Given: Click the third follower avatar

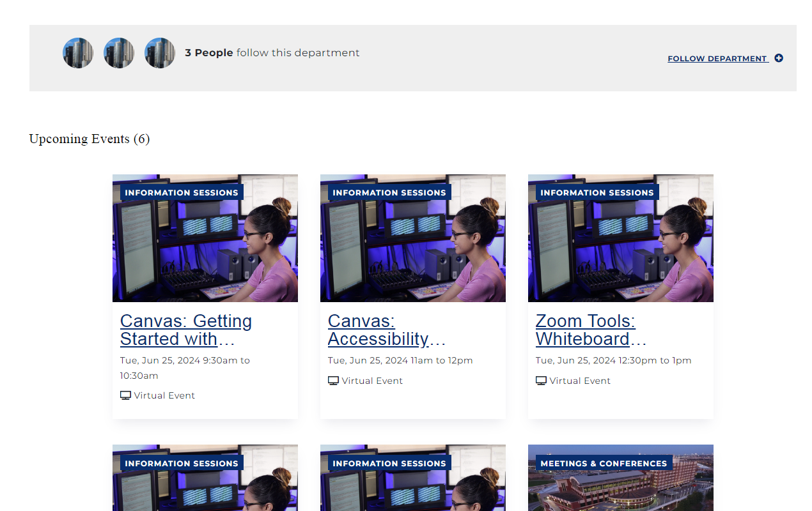Looking at the screenshot, I should click(160, 53).
